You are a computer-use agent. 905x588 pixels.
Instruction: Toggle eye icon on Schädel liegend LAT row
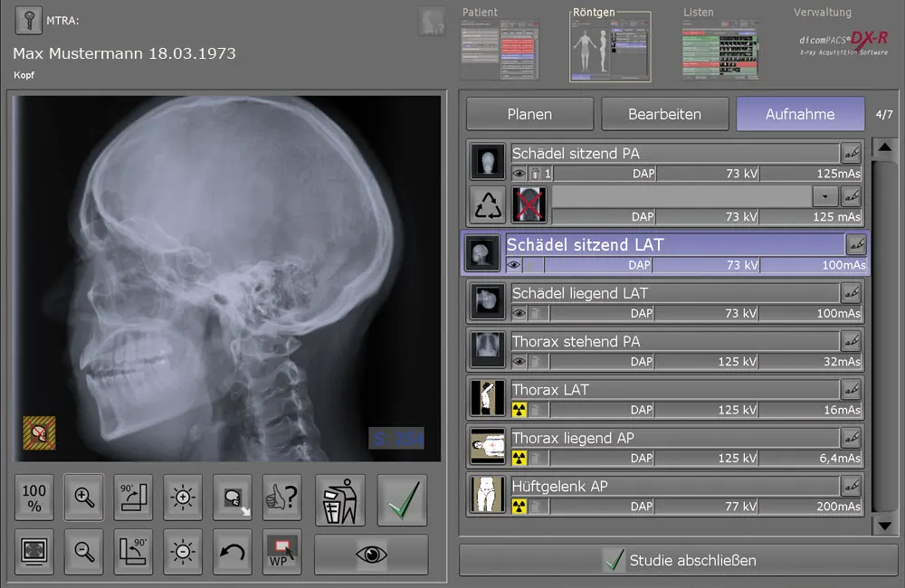(x=519, y=313)
